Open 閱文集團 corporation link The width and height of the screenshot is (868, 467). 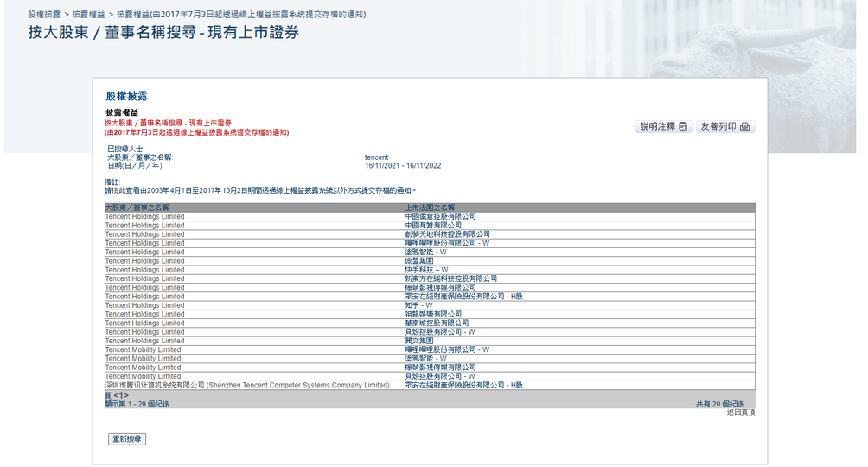419,341
